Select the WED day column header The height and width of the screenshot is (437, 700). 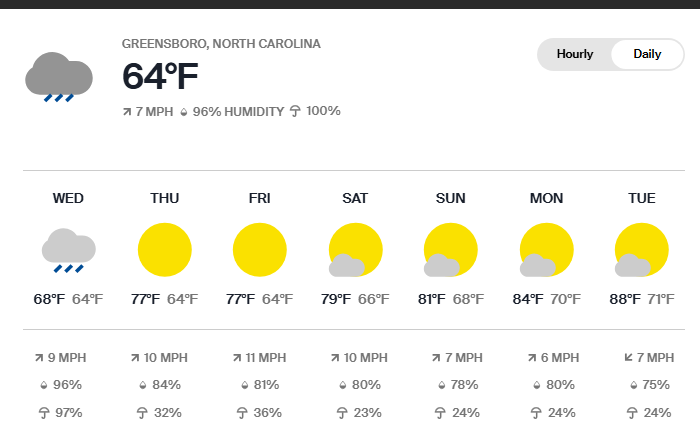click(x=68, y=198)
